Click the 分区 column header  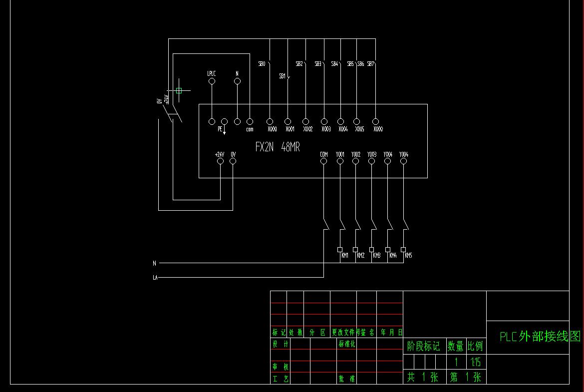pyautogui.click(x=317, y=333)
